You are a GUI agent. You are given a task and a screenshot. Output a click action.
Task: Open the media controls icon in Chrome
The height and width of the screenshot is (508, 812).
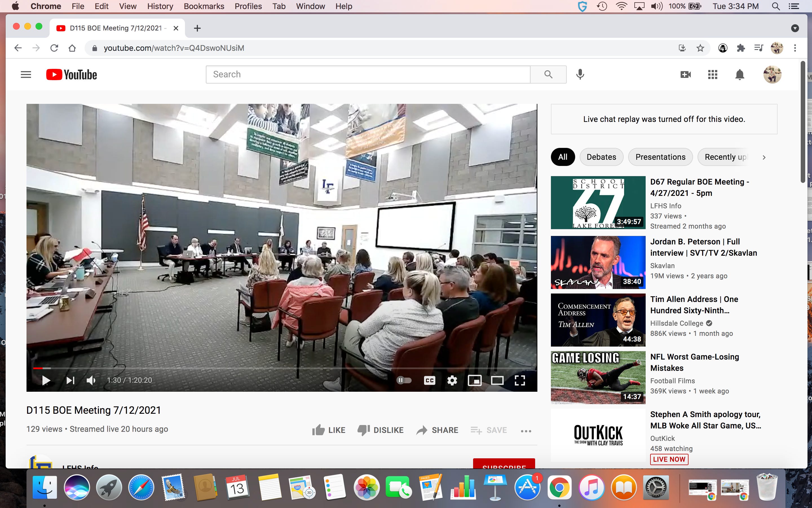click(758, 48)
